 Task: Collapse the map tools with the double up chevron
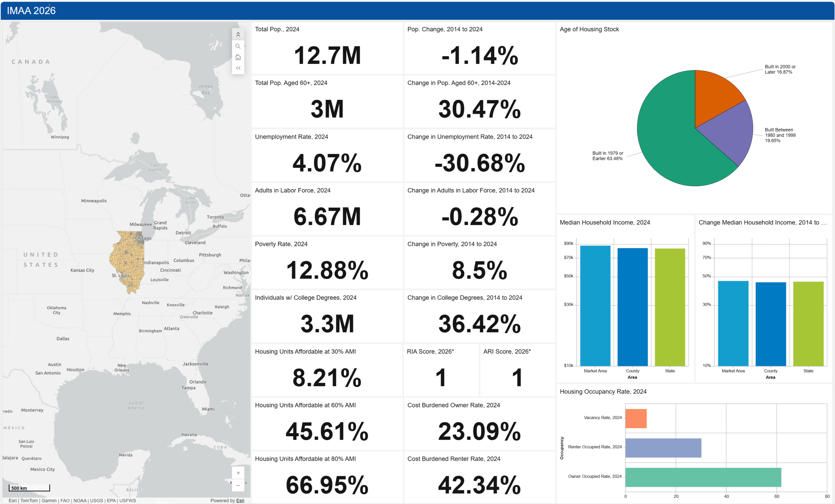tap(238, 35)
